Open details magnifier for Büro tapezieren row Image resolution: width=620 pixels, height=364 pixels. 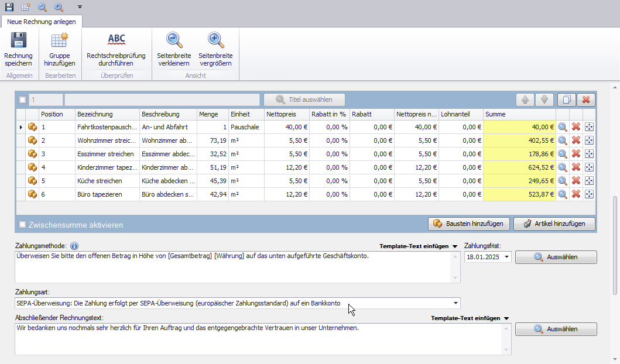pyautogui.click(x=563, y=194)
